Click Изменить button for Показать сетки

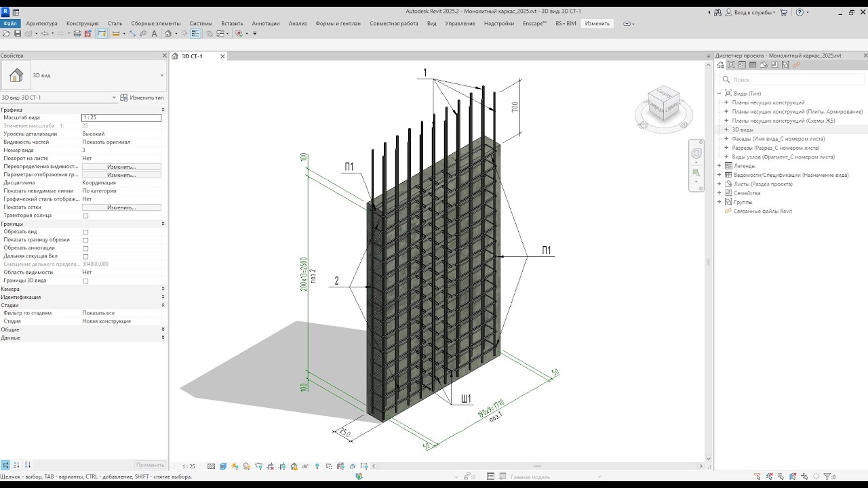click(x=121, y=207)
